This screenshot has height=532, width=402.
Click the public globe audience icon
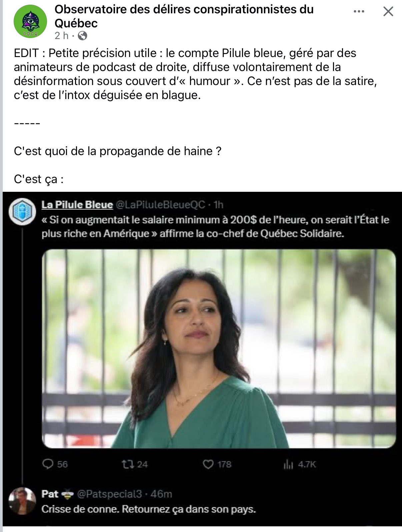coord(82,36)
